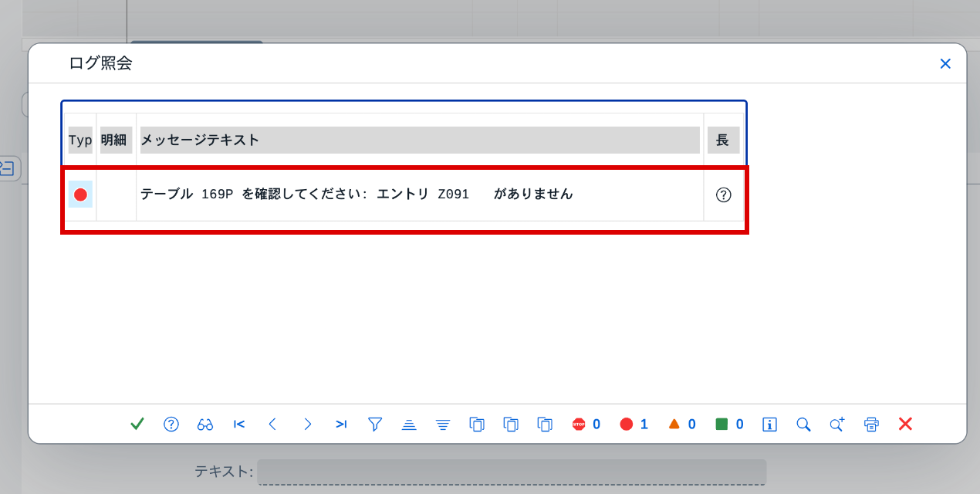The height and width of the screenshot is (494, 980).
Task: Close the ログ照会 dialog
Action: tap(945, 64)
